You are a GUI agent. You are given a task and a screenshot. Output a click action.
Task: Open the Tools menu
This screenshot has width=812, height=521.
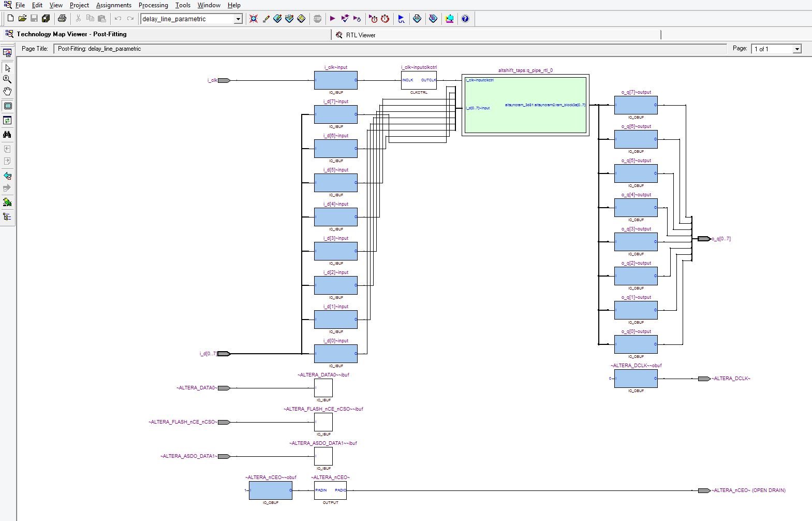tap(183, 5)
